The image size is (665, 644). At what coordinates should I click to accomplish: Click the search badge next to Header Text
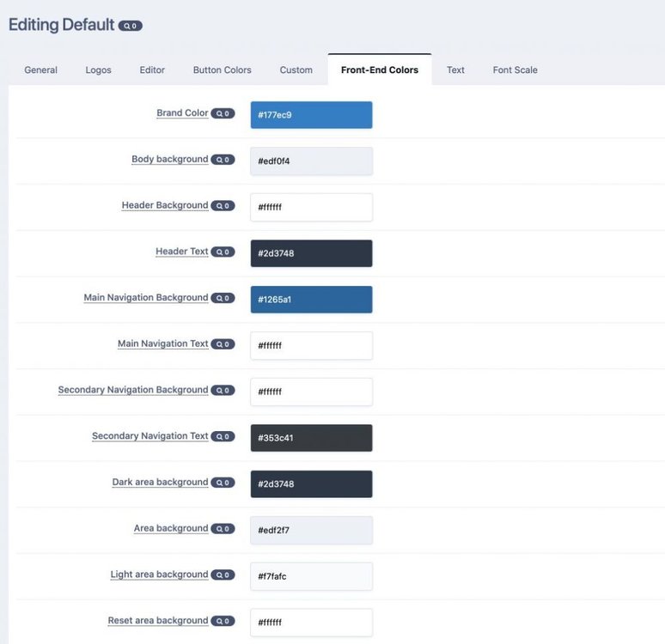223,252
